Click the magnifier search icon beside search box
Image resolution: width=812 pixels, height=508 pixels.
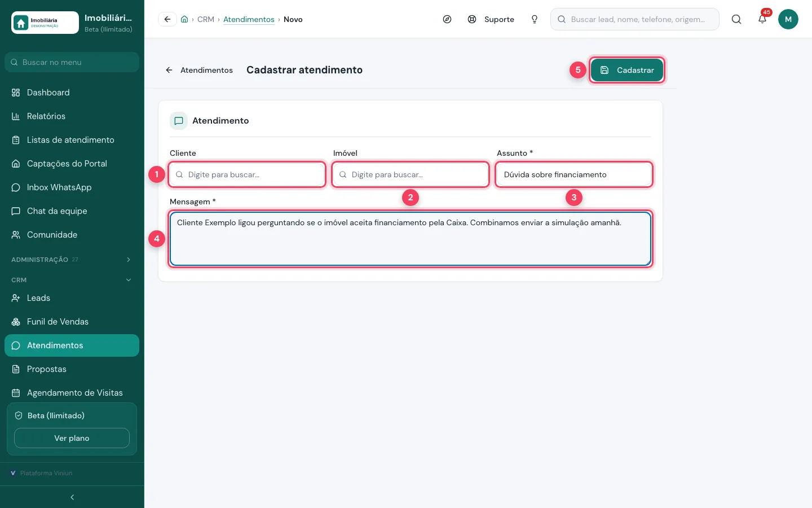[x=736, y=19]
